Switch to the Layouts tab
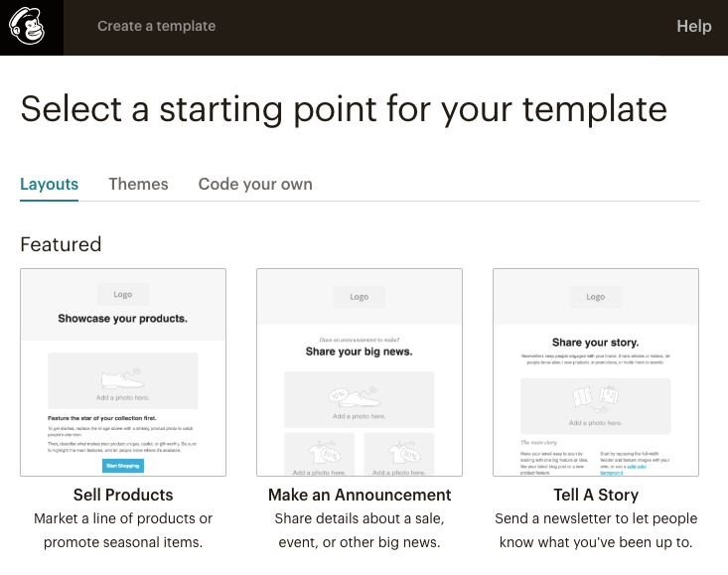The height and width of the screenshot is (575, 728). point(50,184)
